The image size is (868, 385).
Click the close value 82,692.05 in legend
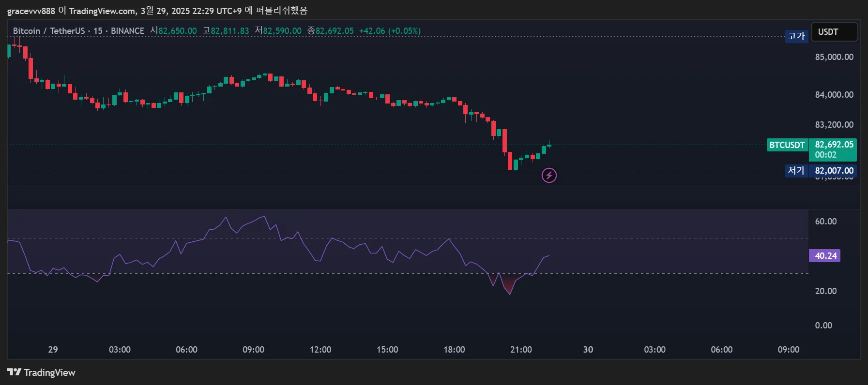tap(335, 31)
